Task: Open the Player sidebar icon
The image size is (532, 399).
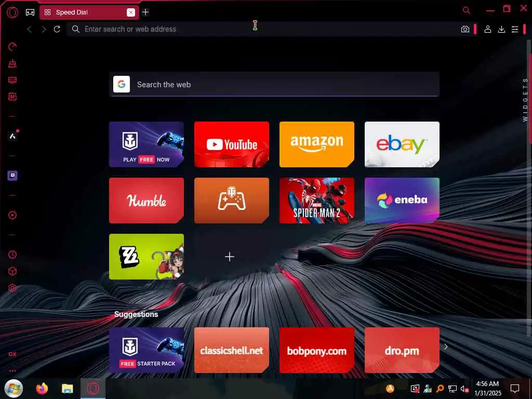Action: point(12,215)
